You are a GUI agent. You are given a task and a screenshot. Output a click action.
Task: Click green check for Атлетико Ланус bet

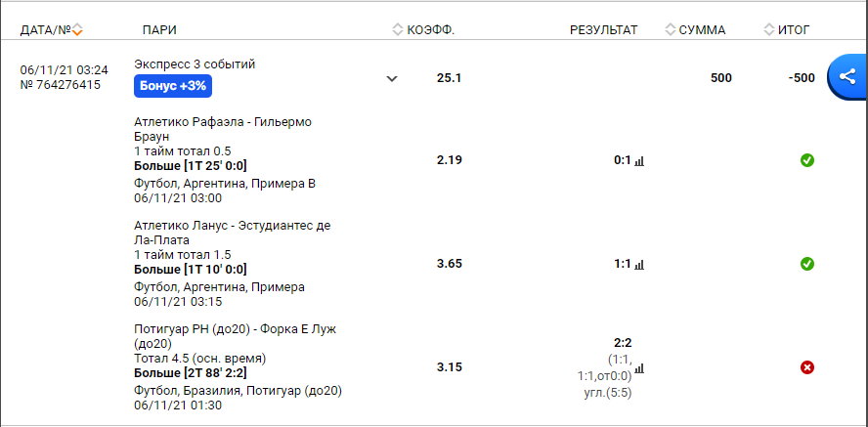click(807, 264)
